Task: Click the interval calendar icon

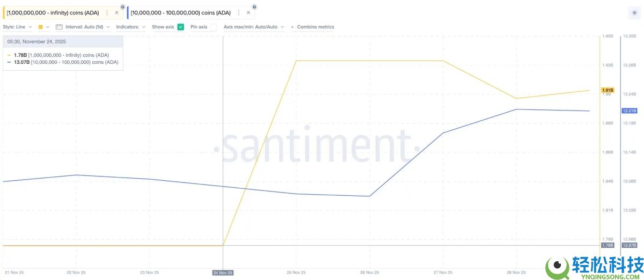Action: click(x=59, y=27)
